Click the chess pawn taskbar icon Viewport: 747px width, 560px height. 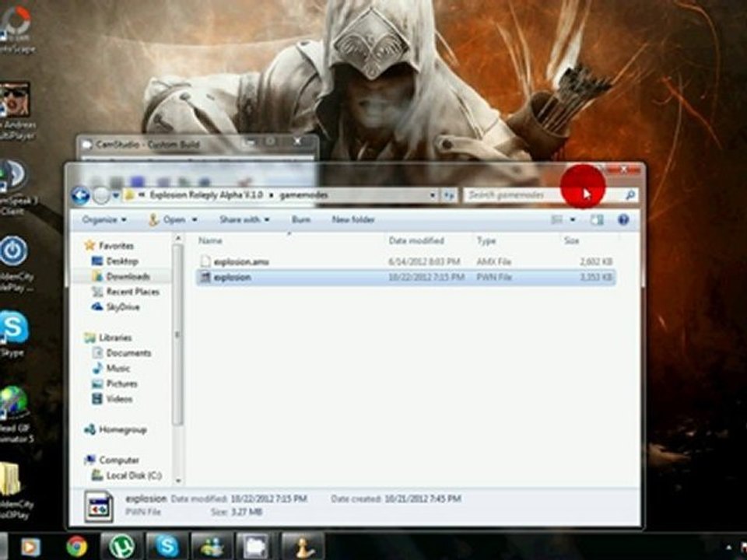click(303, 546)
